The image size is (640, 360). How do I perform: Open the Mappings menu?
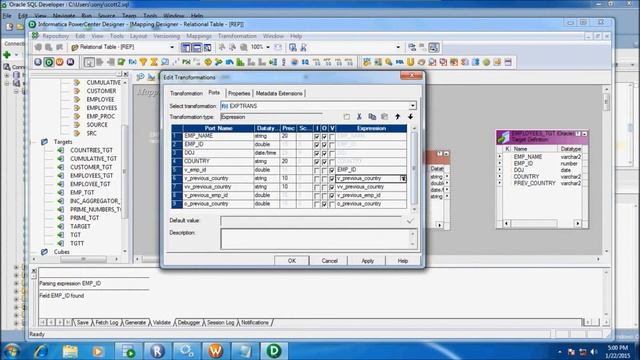tap(199, 36)
